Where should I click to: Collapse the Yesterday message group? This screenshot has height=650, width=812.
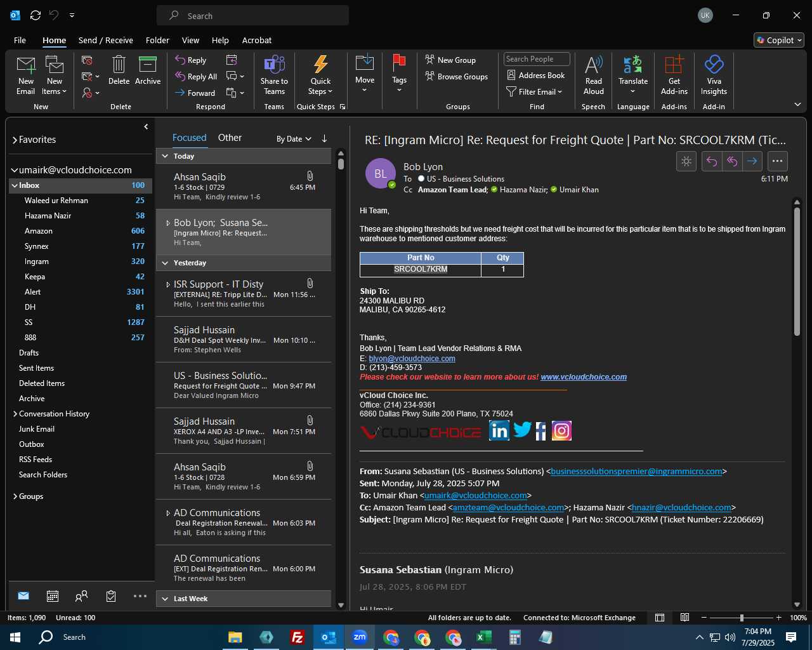coord(165,263)
